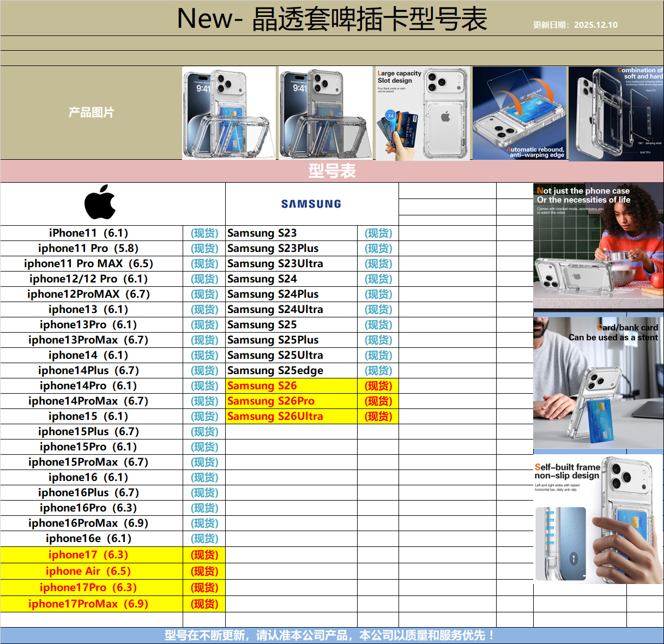Select the Samsung S24 cell

(x=292, y=279)
